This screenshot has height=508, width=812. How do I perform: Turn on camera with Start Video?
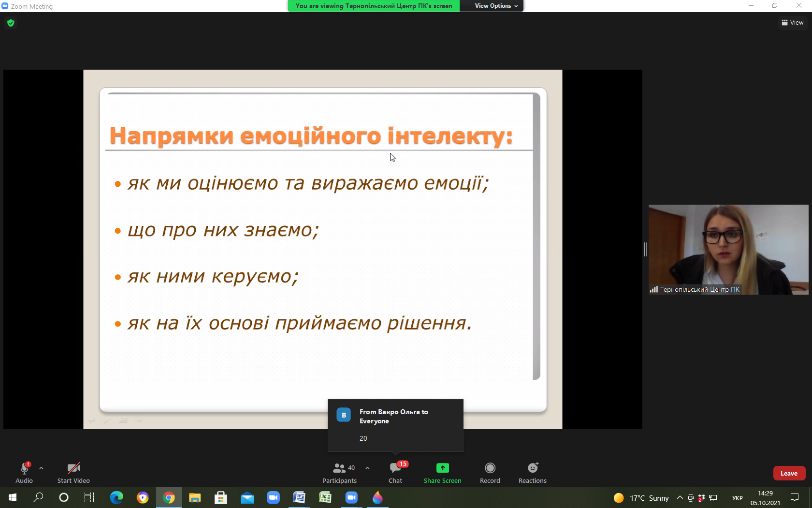pyautogui.click(x=73, y=472)
